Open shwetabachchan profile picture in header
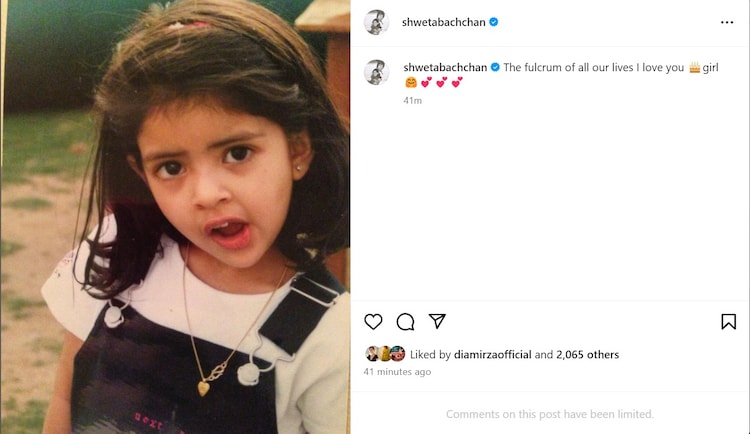The height and width of the screenshot is (434, 750). (376, 22)
